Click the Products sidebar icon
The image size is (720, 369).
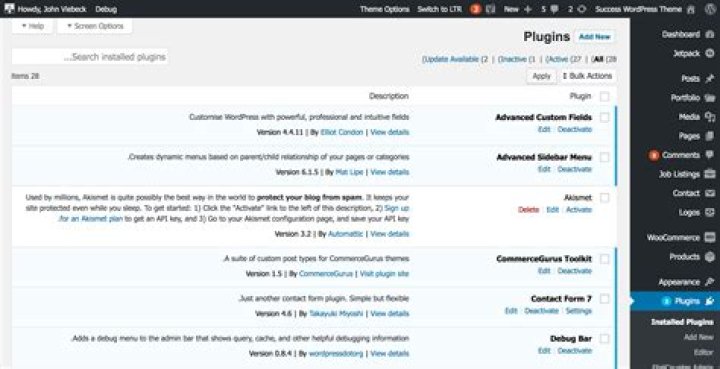(710, 257)
